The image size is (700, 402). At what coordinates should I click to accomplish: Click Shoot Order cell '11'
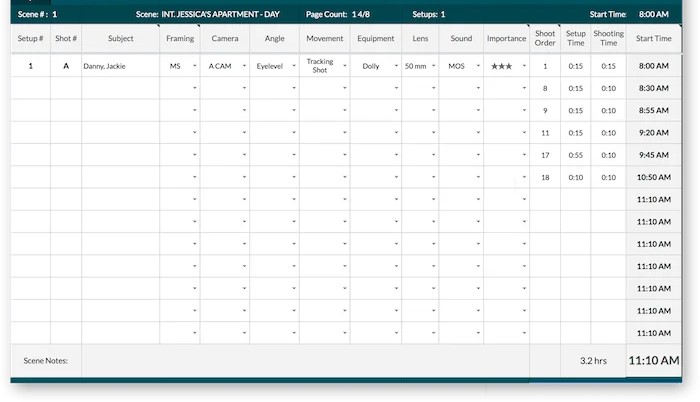(545, 133)
